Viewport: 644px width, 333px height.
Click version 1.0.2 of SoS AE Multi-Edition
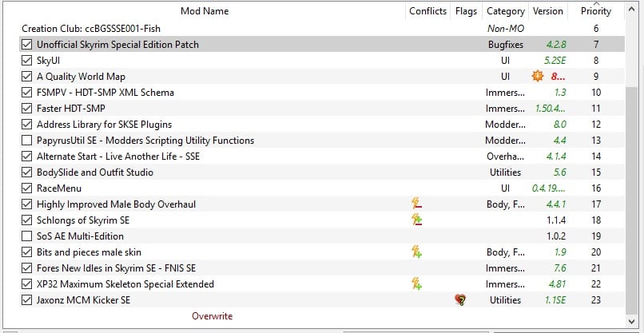click(x=556, y=236)
